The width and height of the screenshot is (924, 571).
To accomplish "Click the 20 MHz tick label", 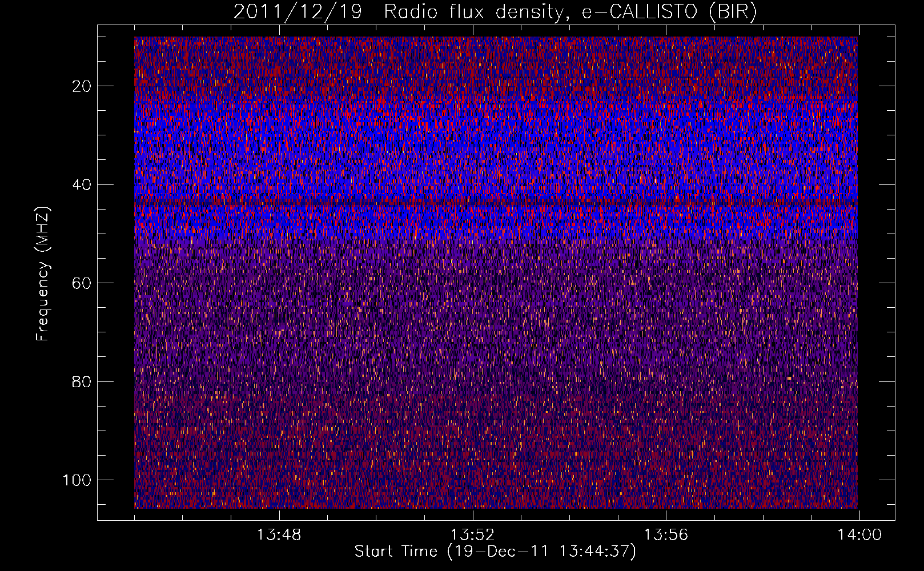I will 82,86.
